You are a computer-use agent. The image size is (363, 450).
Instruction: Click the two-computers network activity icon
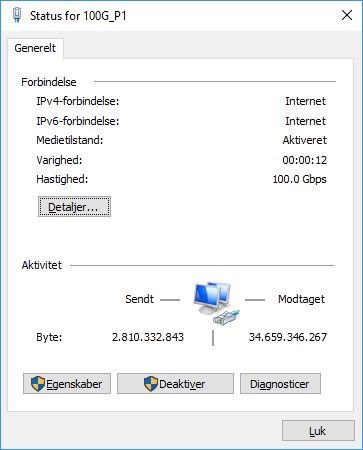pos(216,303)
